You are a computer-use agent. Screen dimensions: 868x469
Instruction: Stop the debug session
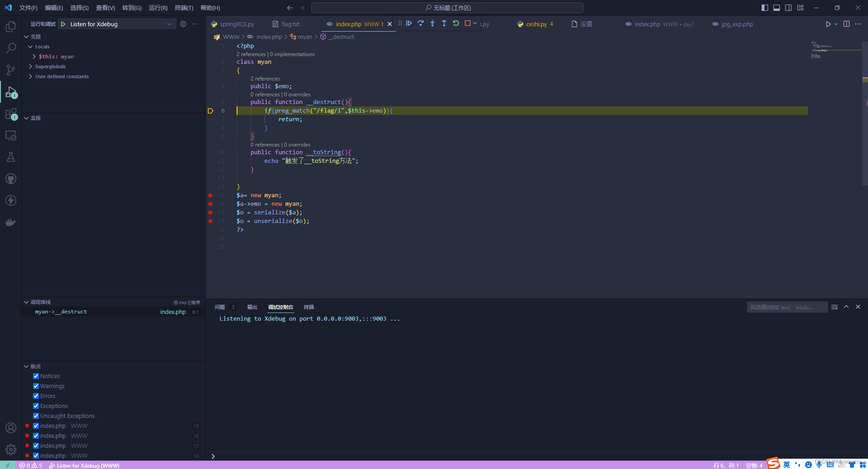468,23
